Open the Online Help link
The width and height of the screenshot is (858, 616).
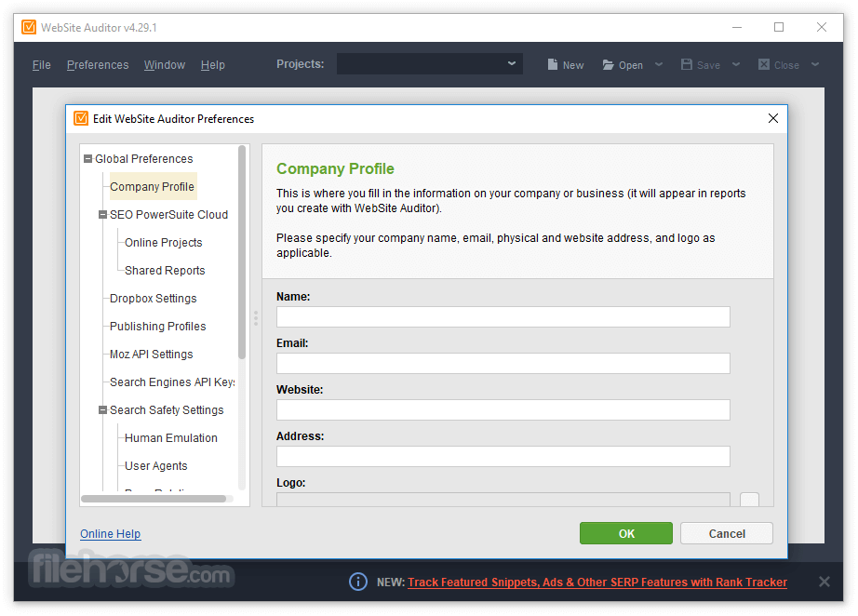point(111,533)
